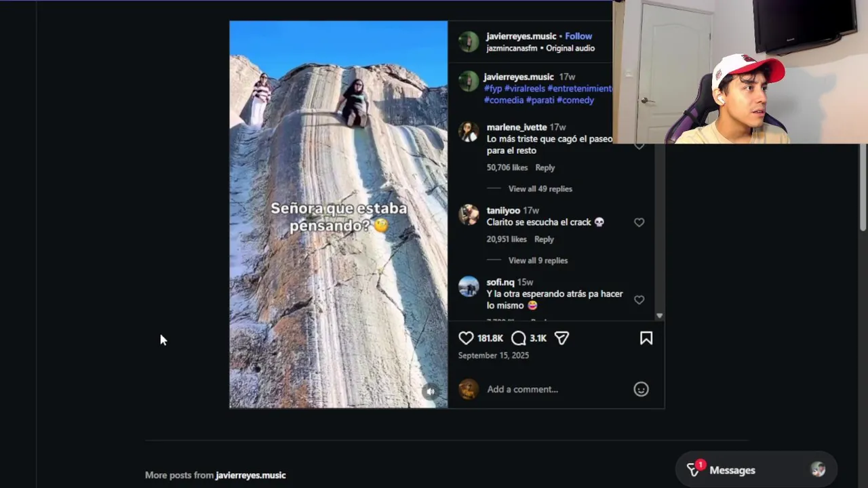
Task: Like the post with heart icon
Action: (466, 338)
